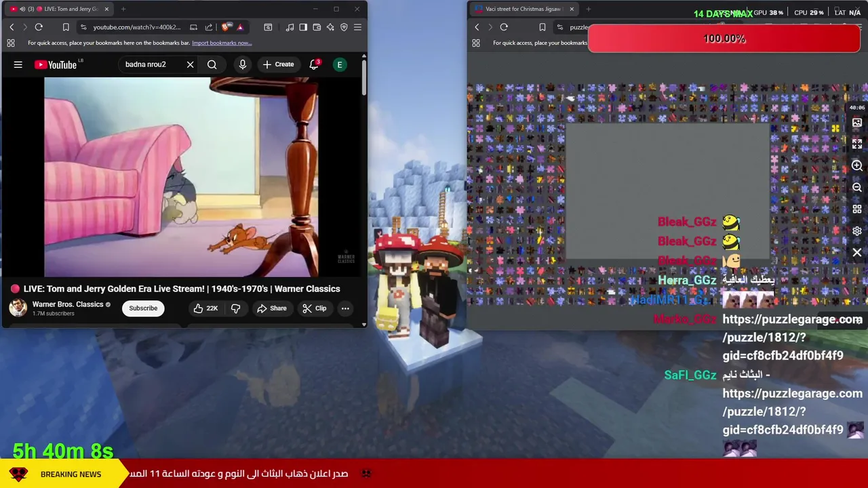Zoom in on the jigsaw puzzle

click(857, 166)
